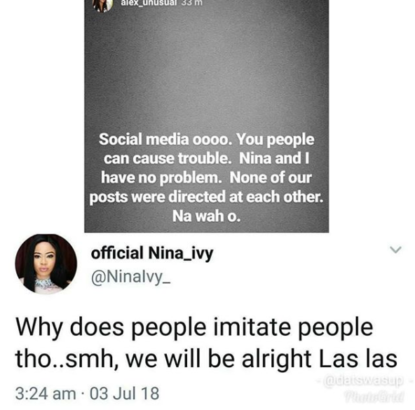Click the 'posts were directed at each other' line
Image resolution: width=415 pixels, height=410 pixels.
(x=206, y=197)
